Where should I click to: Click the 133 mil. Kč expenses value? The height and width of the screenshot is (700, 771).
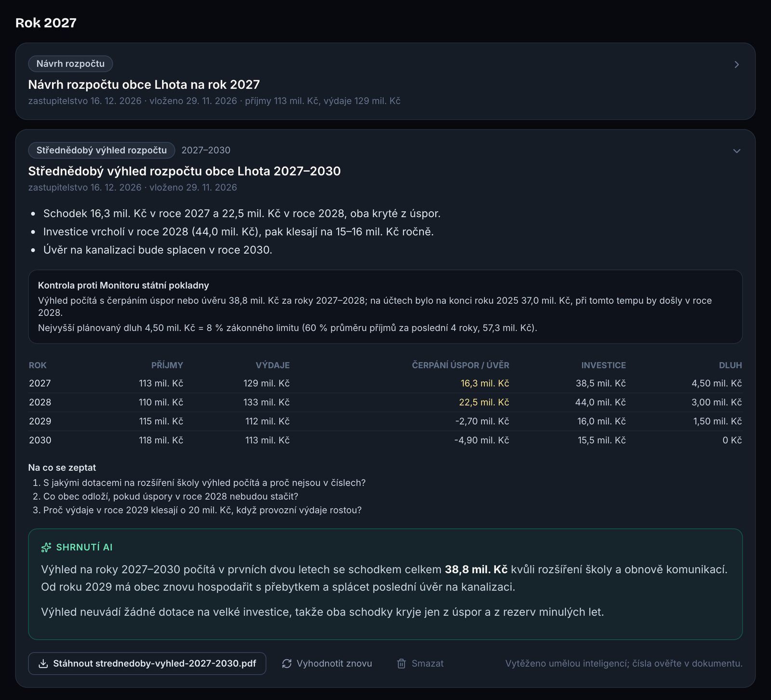click(266, 402)
